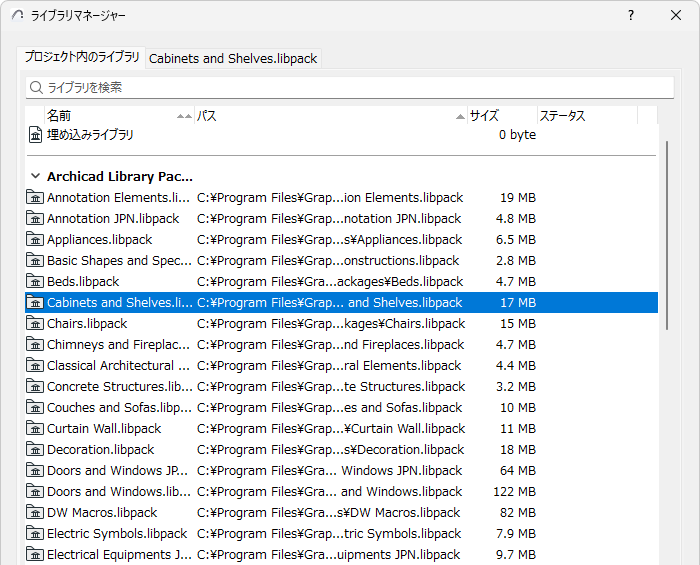Screen dimensions: 700x565
Task: Click the 17 MB size in selected row
Action: pyautogui.click(x=518, y=302)
